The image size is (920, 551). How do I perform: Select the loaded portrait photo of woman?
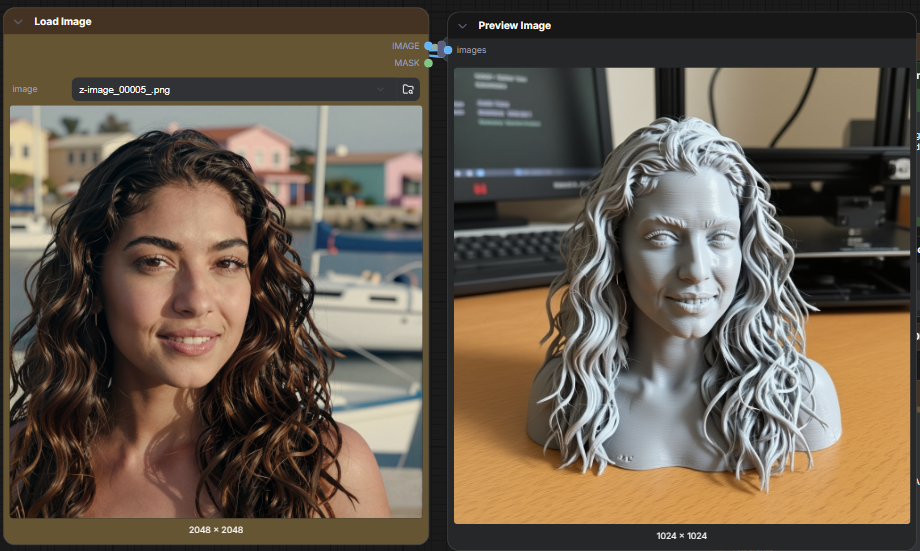(x=216, y=311)
